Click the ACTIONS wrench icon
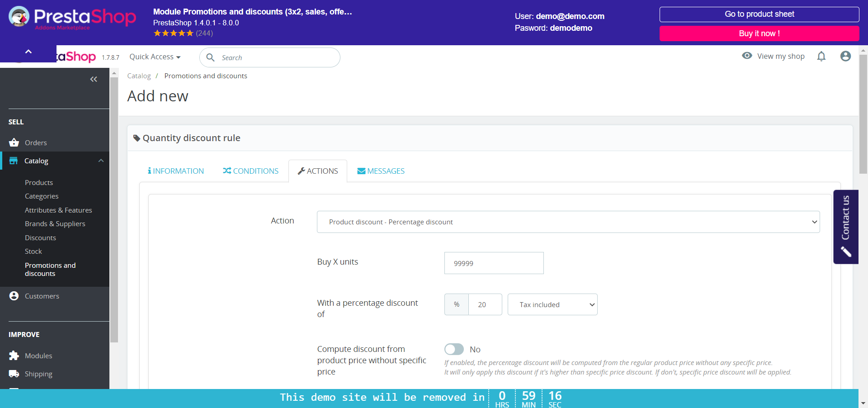 pyautogui.click(x=302, y=171)
